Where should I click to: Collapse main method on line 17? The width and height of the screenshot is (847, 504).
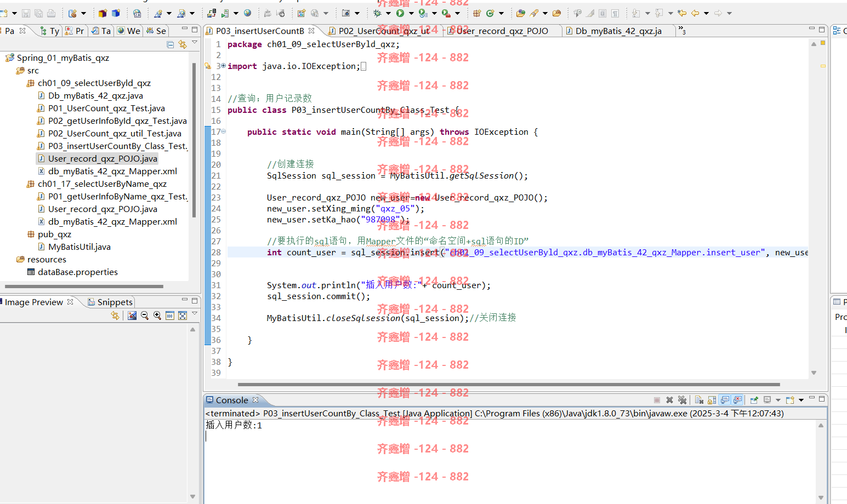click(x=223, y=131)
